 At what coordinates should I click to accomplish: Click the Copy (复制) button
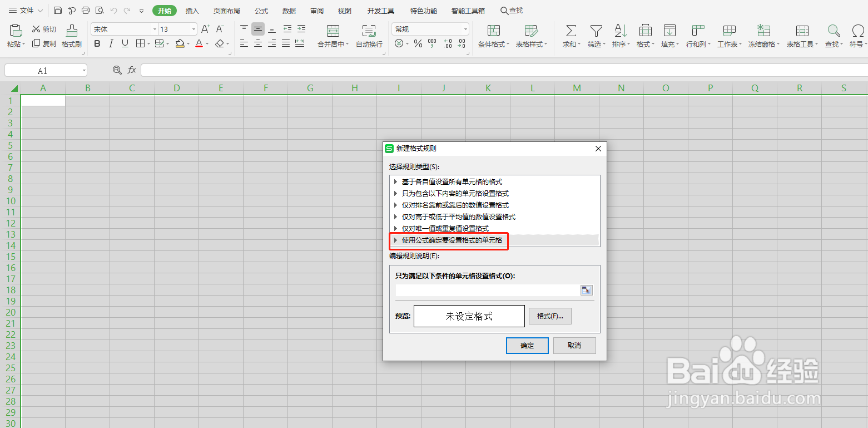pyautogui.click(x=44, y=43)
